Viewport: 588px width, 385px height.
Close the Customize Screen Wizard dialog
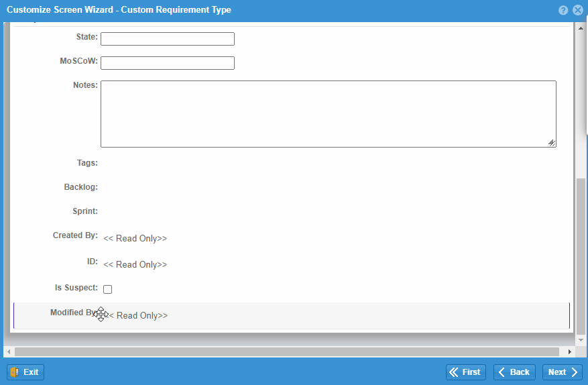[578, 10]
